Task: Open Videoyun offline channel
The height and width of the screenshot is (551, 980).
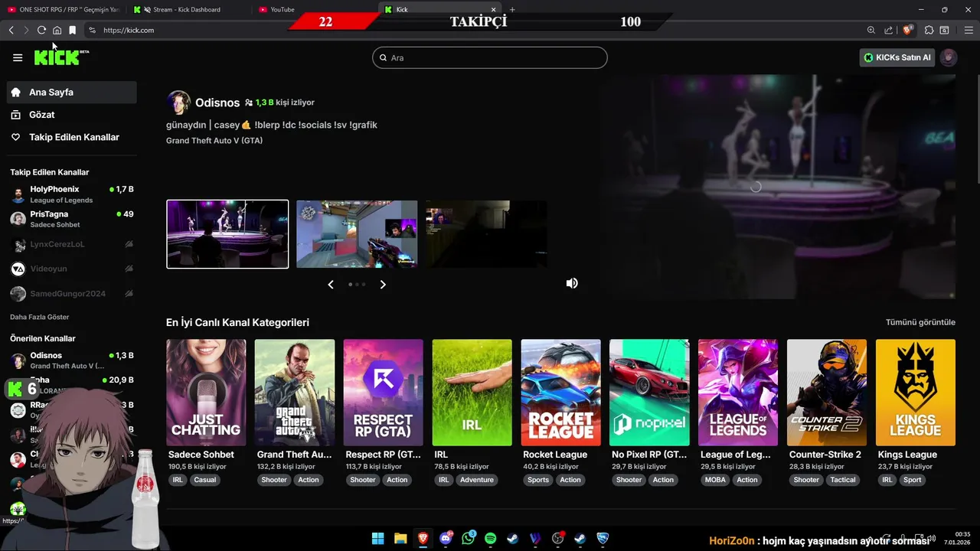Action: (72, 269)
